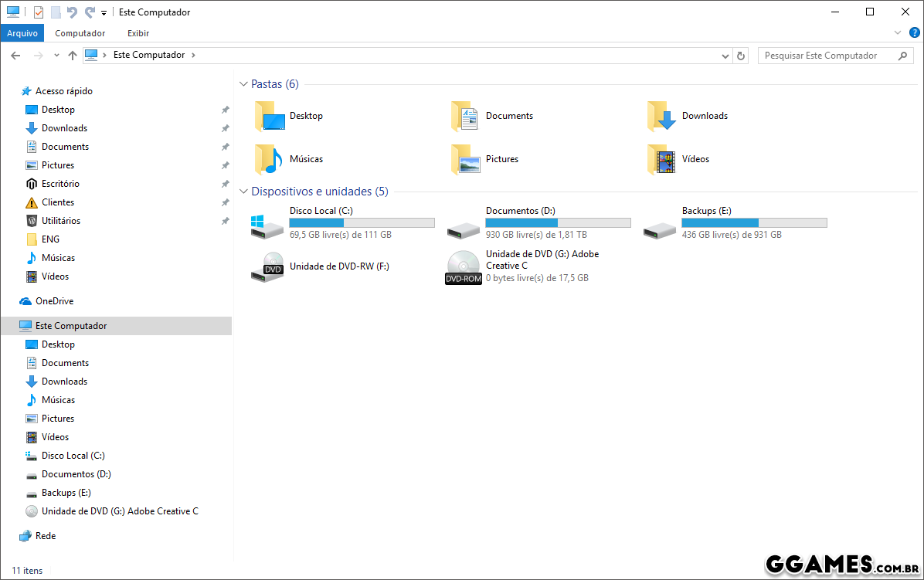Select OneDrive in the navigation pane

point(54,301)
